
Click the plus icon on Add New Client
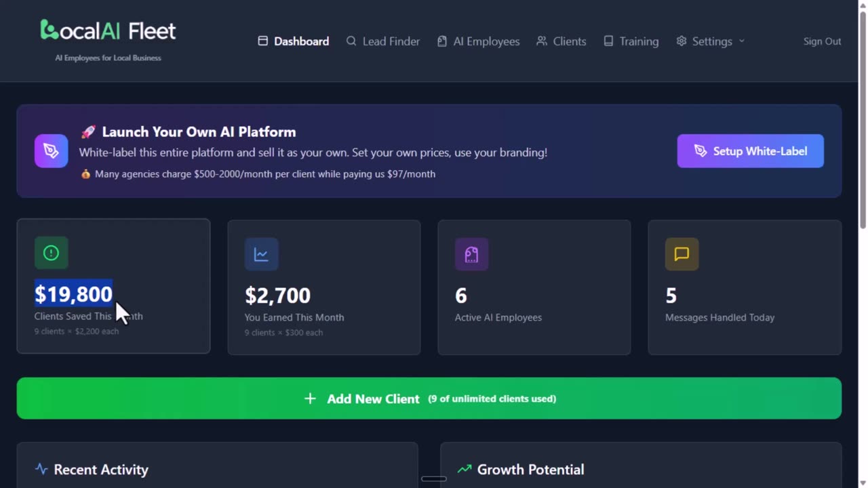click(310, 399)
